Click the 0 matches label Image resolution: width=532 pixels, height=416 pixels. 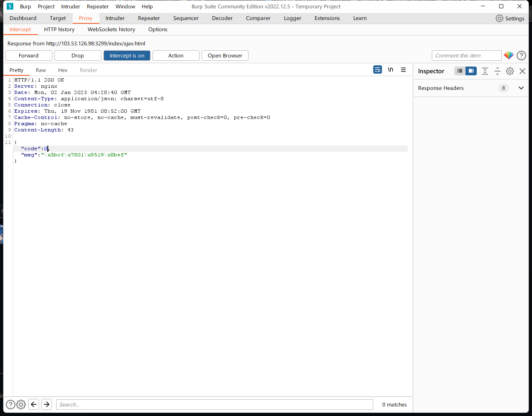394,404
